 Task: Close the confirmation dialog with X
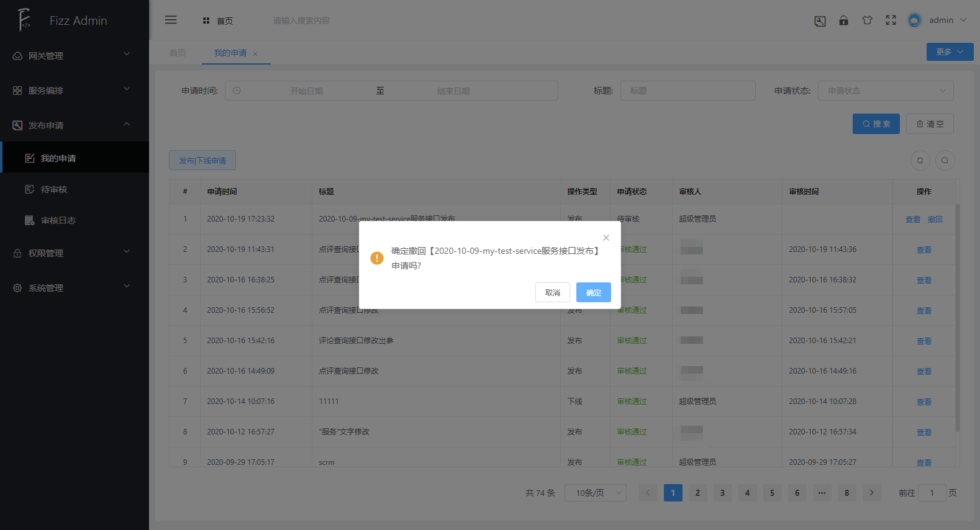(x=606, y=238)
